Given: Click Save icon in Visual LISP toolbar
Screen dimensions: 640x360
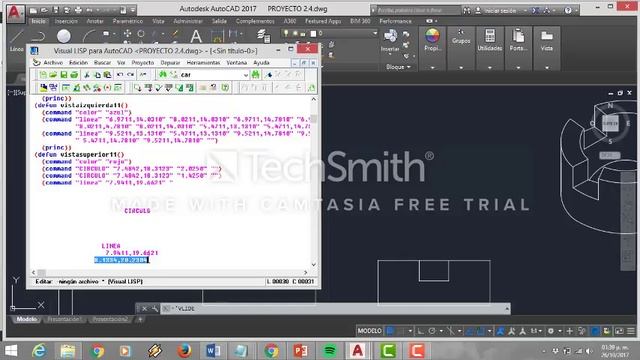Looking at the screenshot, I should 64,75.
